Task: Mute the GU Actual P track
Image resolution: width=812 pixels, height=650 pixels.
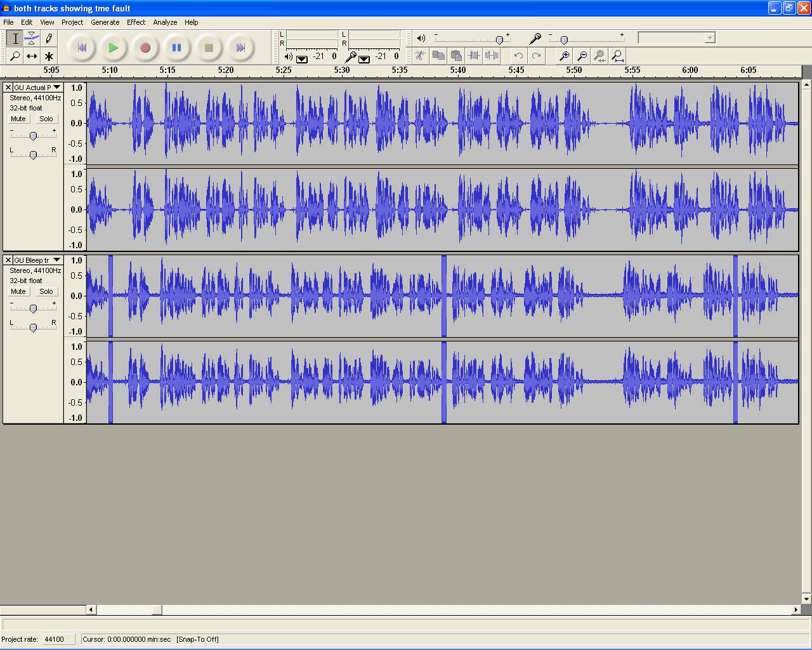Action: coord(18,119)
